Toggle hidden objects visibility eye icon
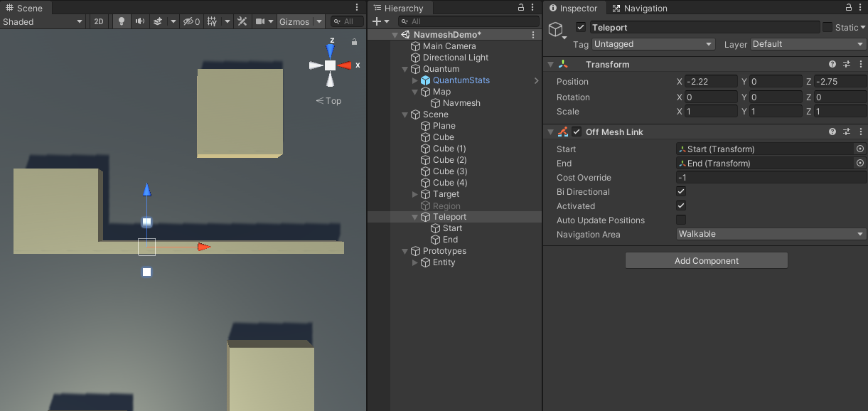Viewport: 868px width, 411px height. coord(191,21)
